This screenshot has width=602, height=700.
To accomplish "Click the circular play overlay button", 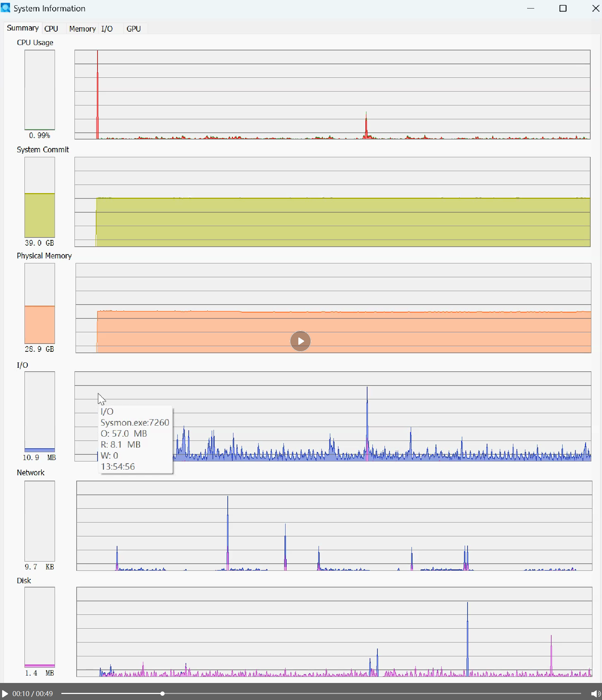I will (300, 341).
